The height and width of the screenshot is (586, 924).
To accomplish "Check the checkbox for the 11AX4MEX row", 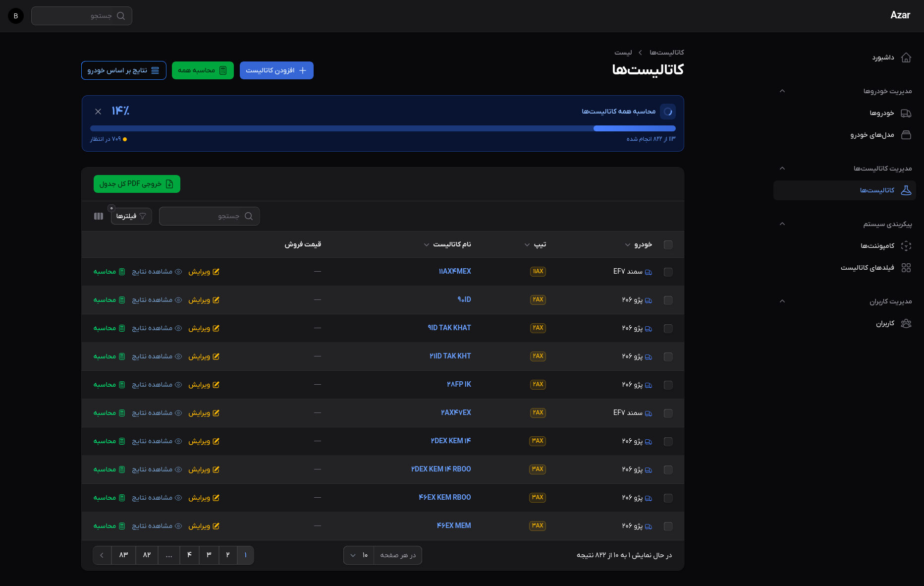I will pyautogui.click(x=668, y=272).
